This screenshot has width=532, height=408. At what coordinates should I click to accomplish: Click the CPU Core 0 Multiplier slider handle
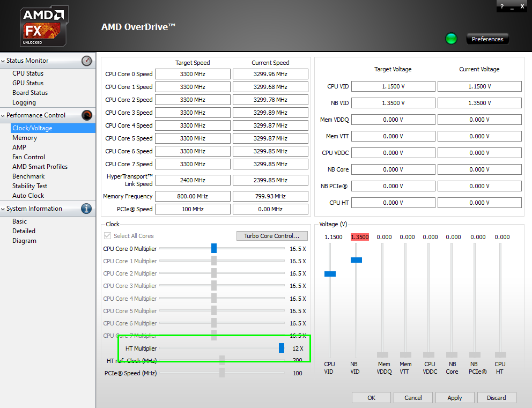click(x=214, y=248)
